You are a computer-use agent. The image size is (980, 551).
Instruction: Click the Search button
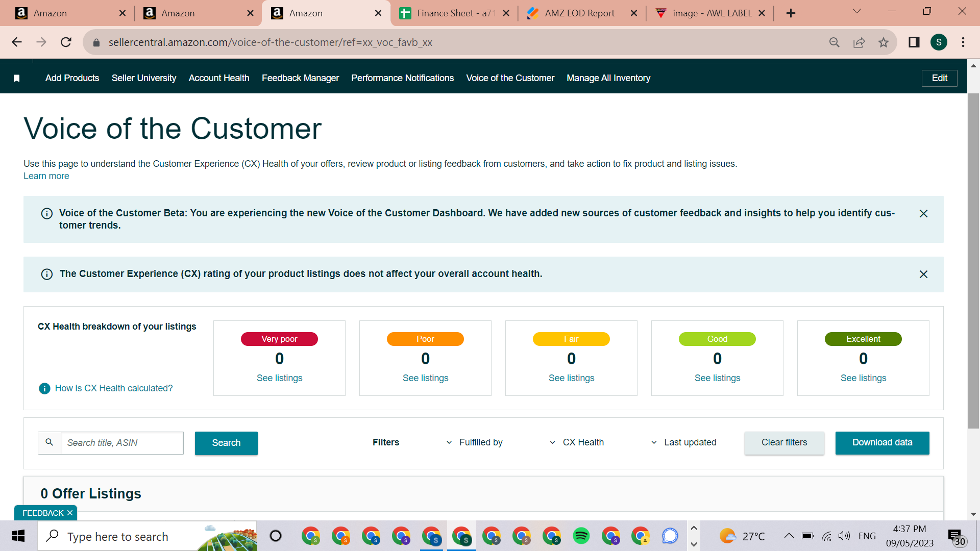point(226,443)
